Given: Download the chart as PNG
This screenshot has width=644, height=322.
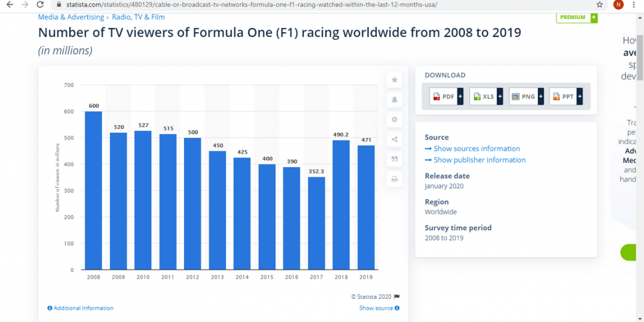Looking at the screenshot, I should (x=526, y=97).
